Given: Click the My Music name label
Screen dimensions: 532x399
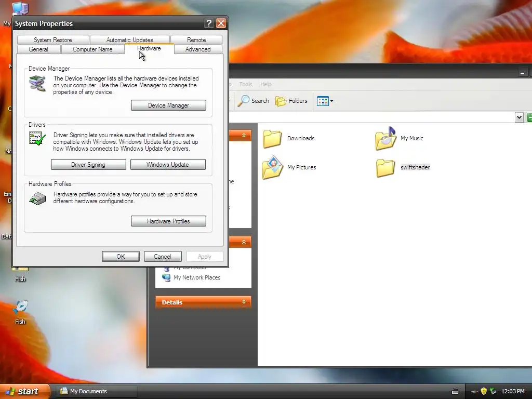Looking at the screenshot, I should (412, 138).
